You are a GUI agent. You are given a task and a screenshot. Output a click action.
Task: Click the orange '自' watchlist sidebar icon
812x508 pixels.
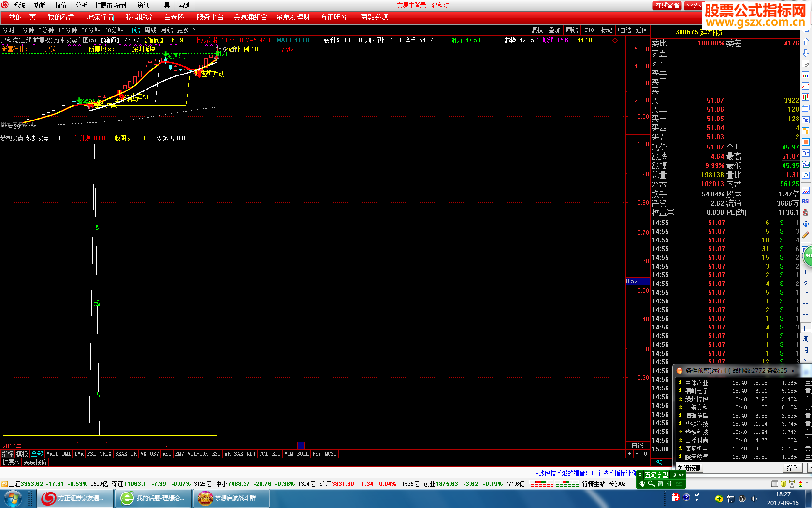click(805, 142)
